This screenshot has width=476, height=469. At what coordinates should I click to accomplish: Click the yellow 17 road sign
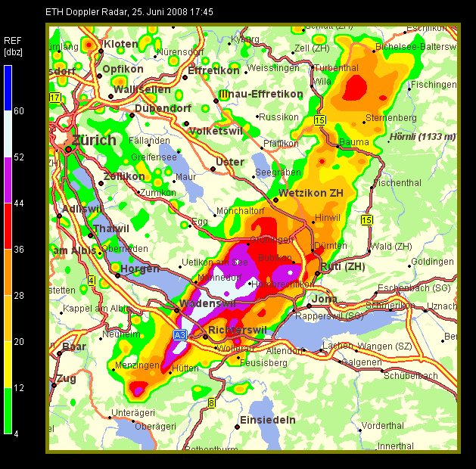pos(55,98)
